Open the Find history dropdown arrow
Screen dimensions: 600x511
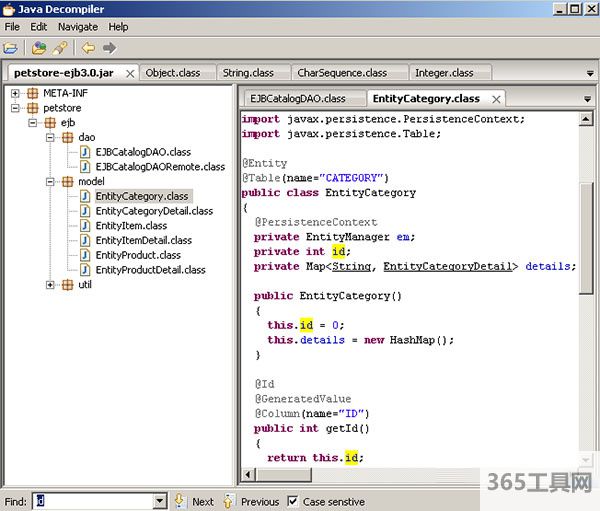160,501
